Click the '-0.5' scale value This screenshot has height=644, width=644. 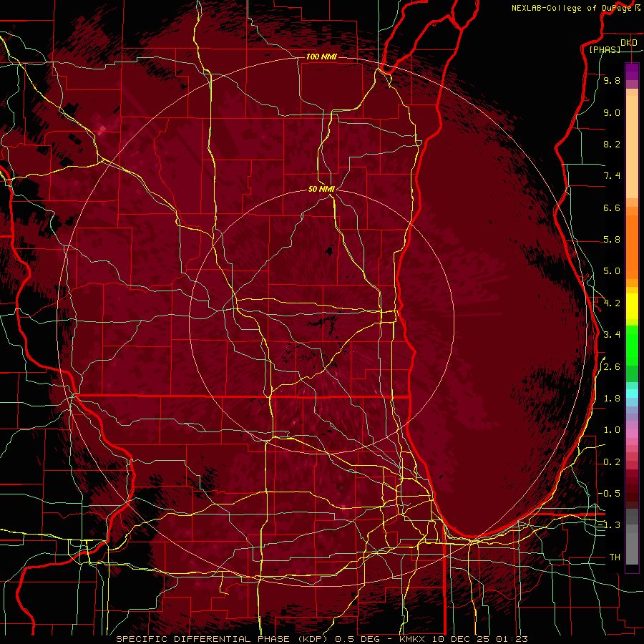[x=609, y=494]
